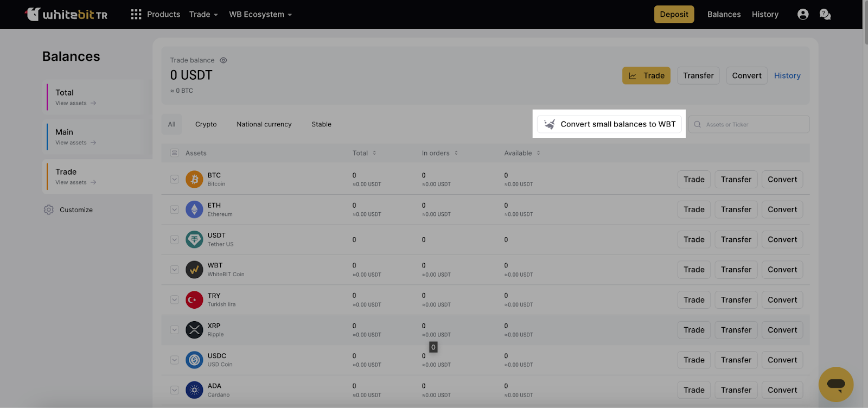
Task: Click the Turkish lira flag icon
Action: click(194, 299)
